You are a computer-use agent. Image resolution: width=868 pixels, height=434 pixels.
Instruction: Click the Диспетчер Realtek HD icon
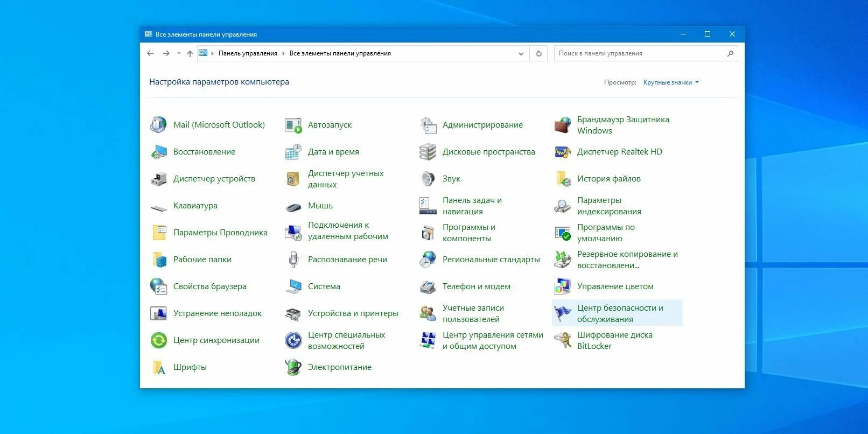point(562,152)
